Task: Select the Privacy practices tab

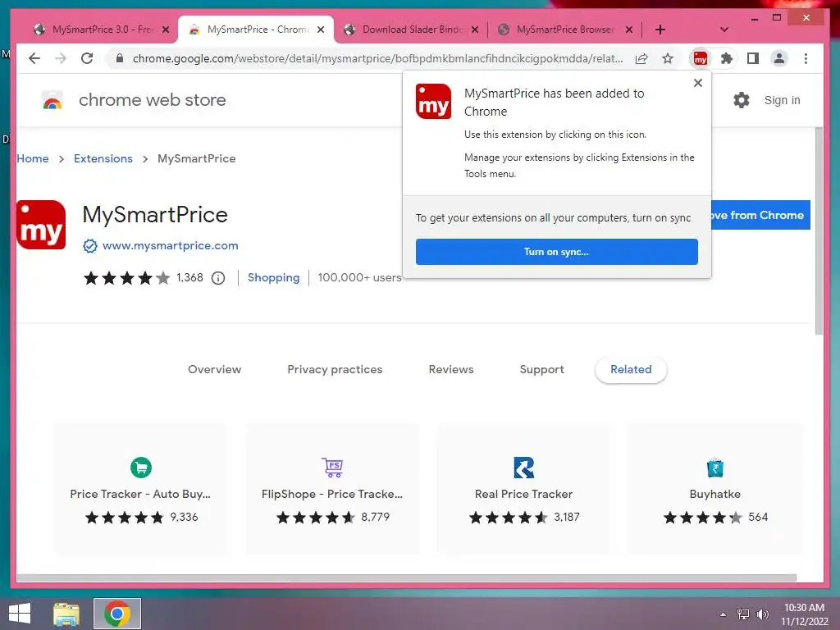Action: tap(335, 370)
